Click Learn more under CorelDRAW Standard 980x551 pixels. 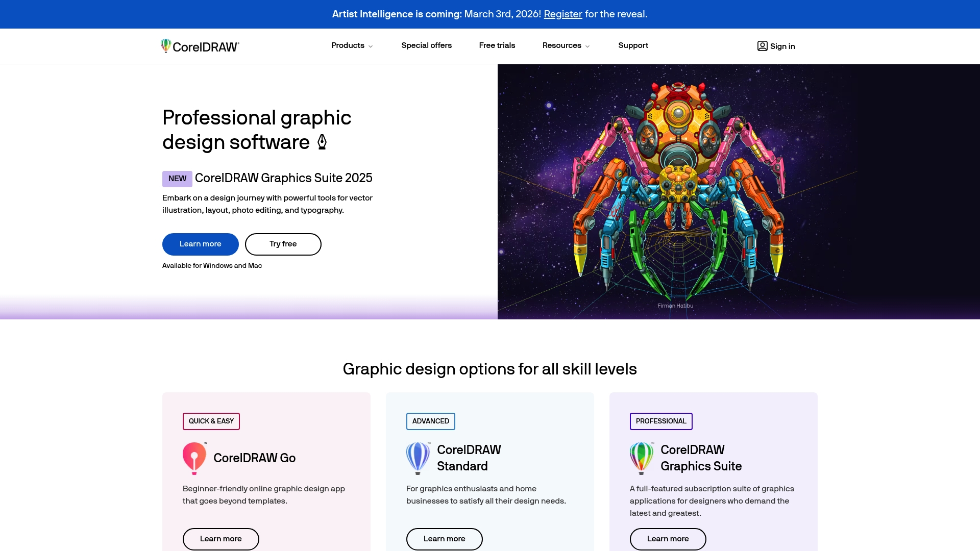[444, 539]
